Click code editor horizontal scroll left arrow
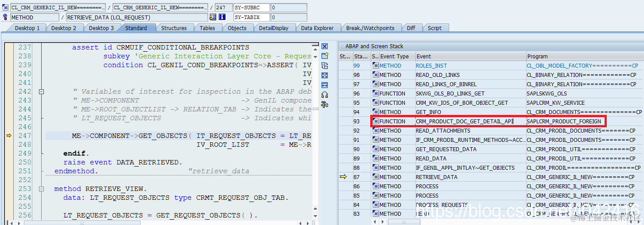This screenshot has width=644, height=225. point(12,222)
